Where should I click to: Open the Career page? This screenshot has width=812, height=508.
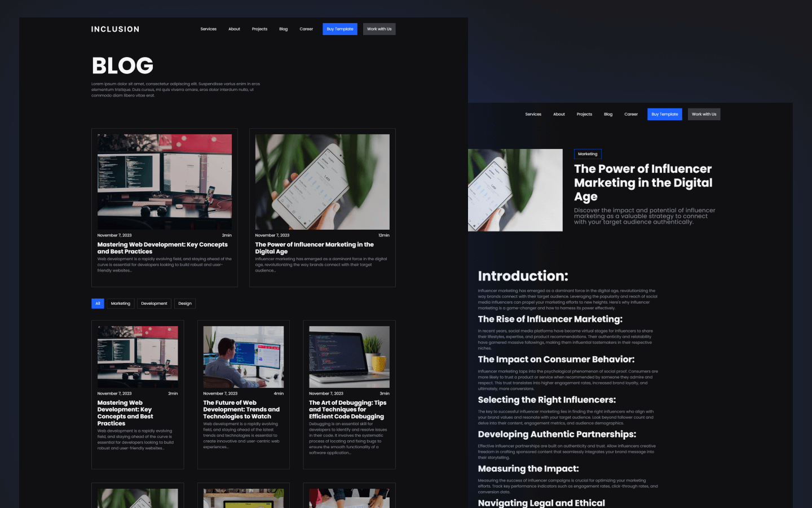click(x=306, y=29)
